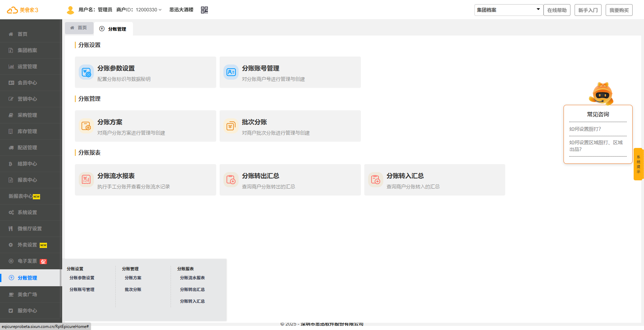Choose 分账转入汇总 in the flyout submenu
The width and height of the screenshot is (644, 330).
(x=192, y=301)
